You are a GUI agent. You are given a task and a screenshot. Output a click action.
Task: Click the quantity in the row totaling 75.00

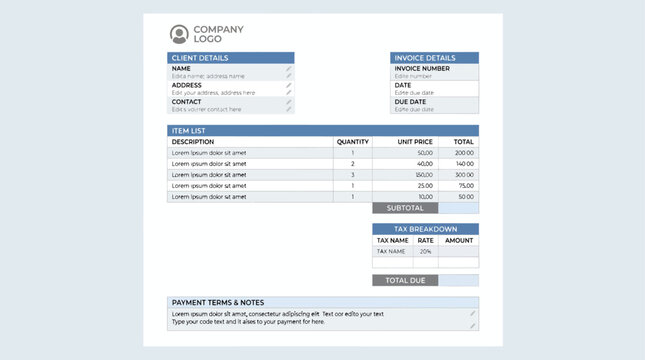click(353, 186)
